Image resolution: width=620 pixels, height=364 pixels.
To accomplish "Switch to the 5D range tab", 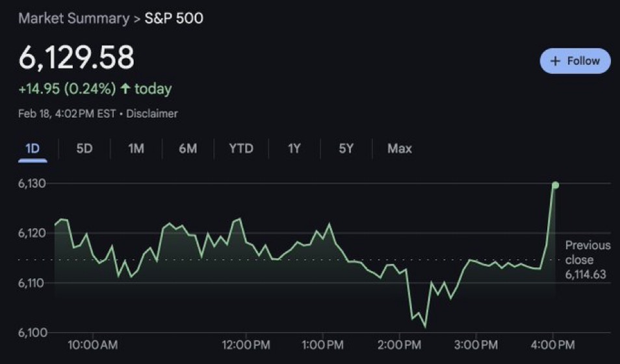I will 84,149.
